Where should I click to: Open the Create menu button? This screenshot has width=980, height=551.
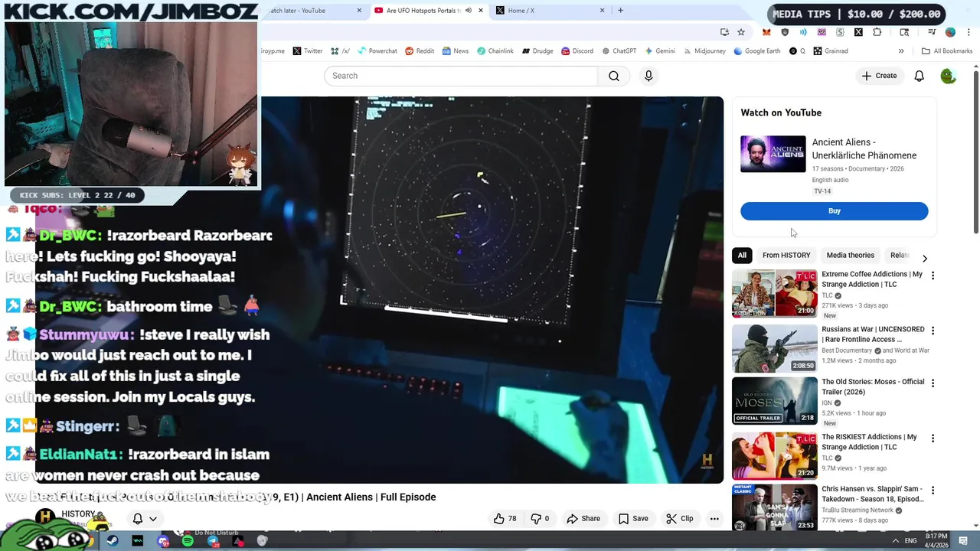point(879,76)
